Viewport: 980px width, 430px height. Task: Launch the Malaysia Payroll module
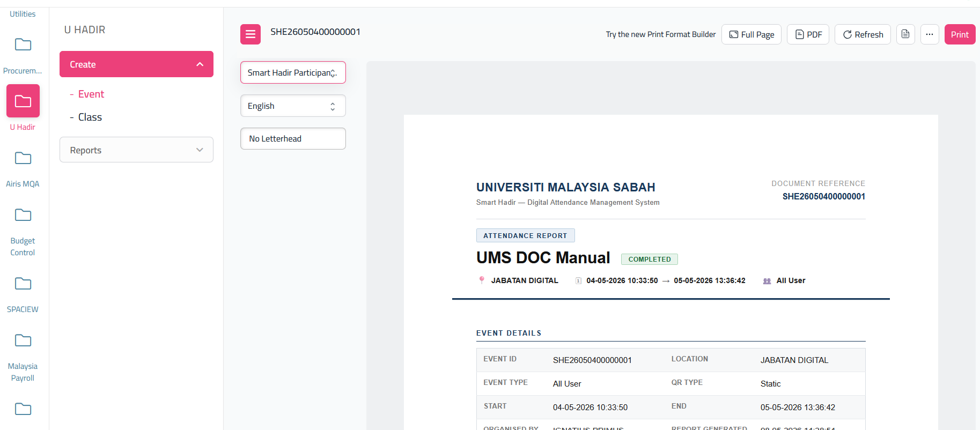(x=23, y=340)
